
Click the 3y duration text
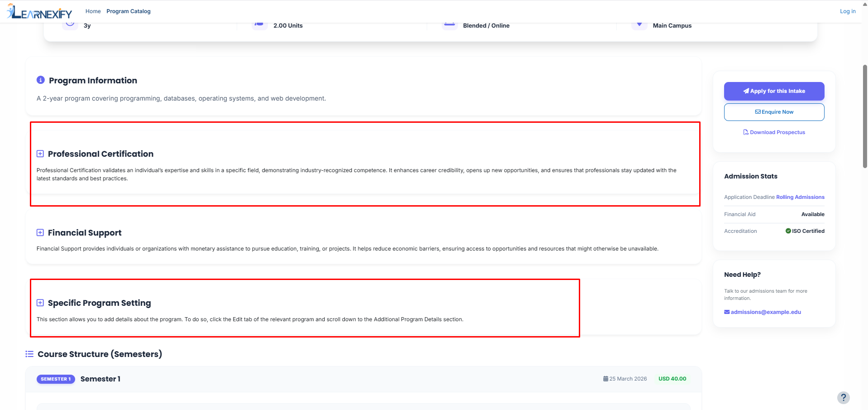(87, 26)
